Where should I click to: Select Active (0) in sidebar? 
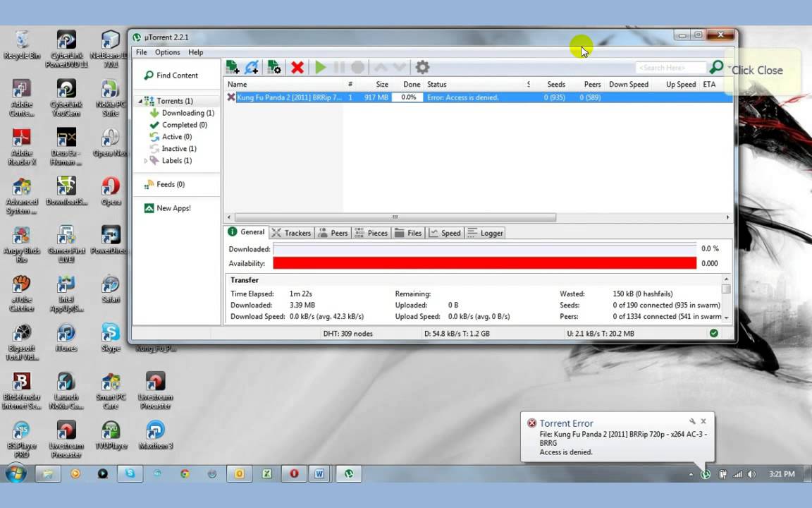tap(171, 137)
